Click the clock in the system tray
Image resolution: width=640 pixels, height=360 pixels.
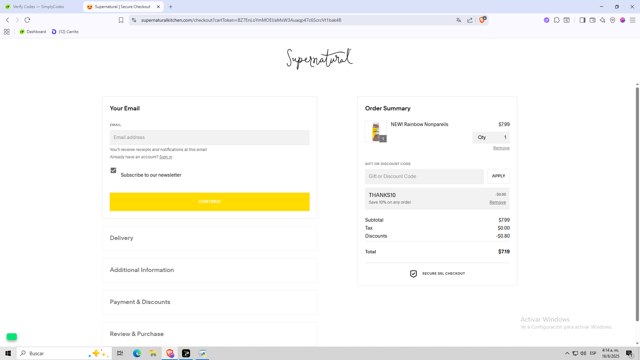pos(610,353)
